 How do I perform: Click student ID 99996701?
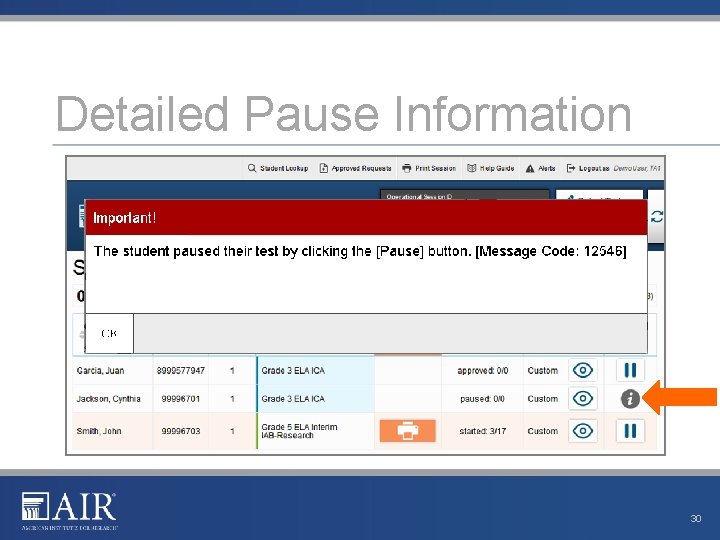(x=180, y=399)
